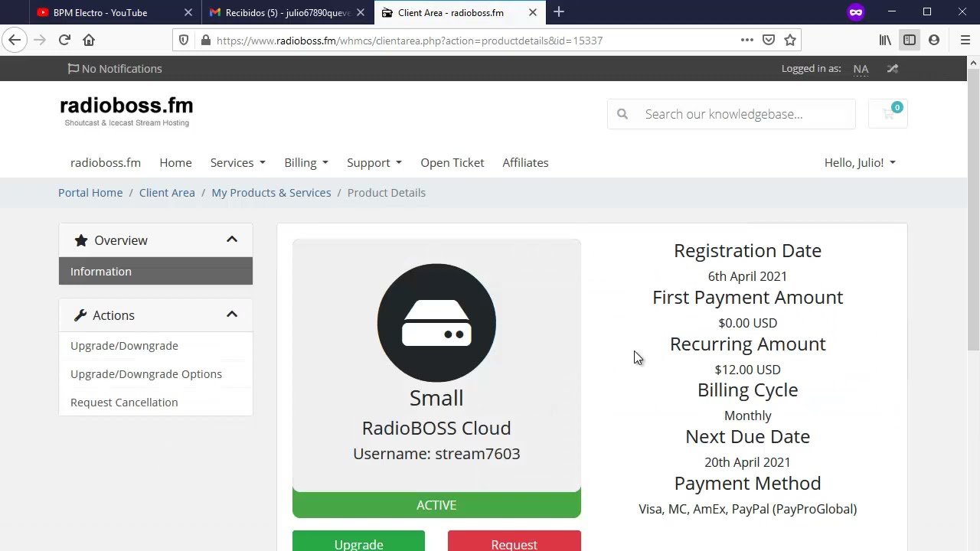This screenshot has width=980, height=551.
Task: Open the No Notifications flag
Action: [x=115, y=69]
